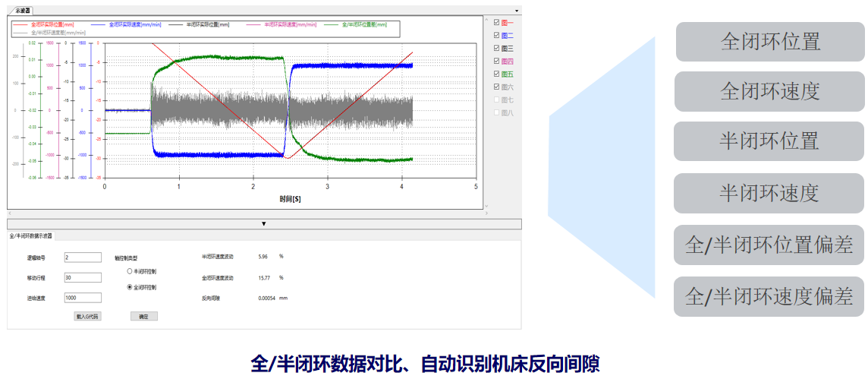Click the 进给速度 input field
Viewport: 868px width, 376px height.
83,298
